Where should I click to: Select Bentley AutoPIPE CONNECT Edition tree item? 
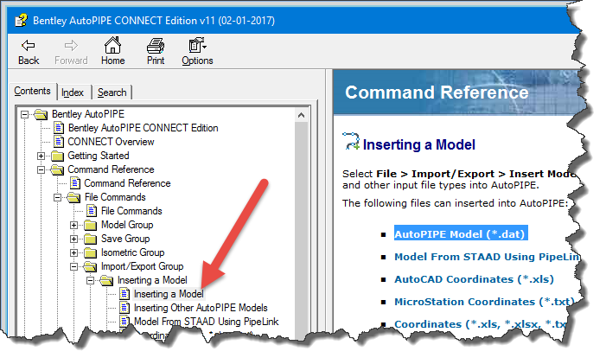(143, 128)
